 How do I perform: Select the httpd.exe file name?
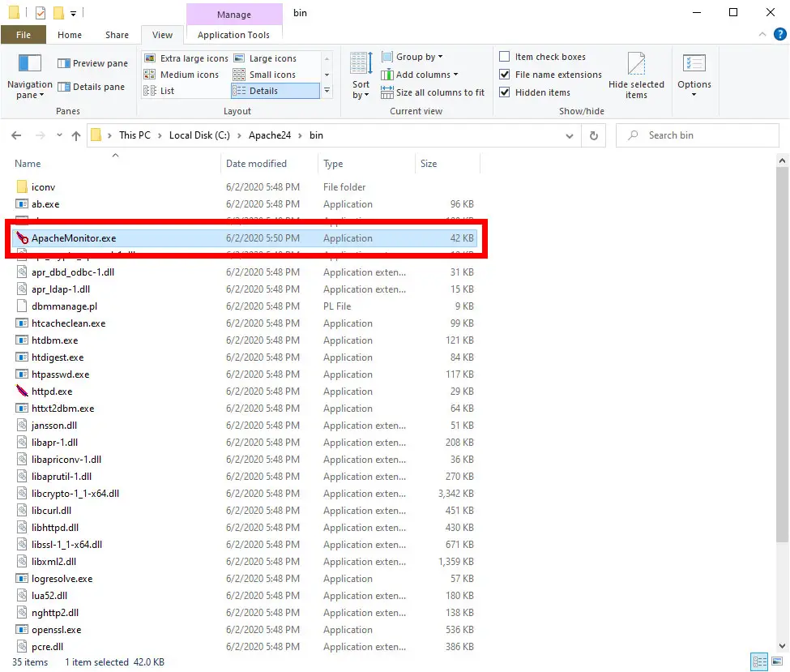[x=52, y=392]
